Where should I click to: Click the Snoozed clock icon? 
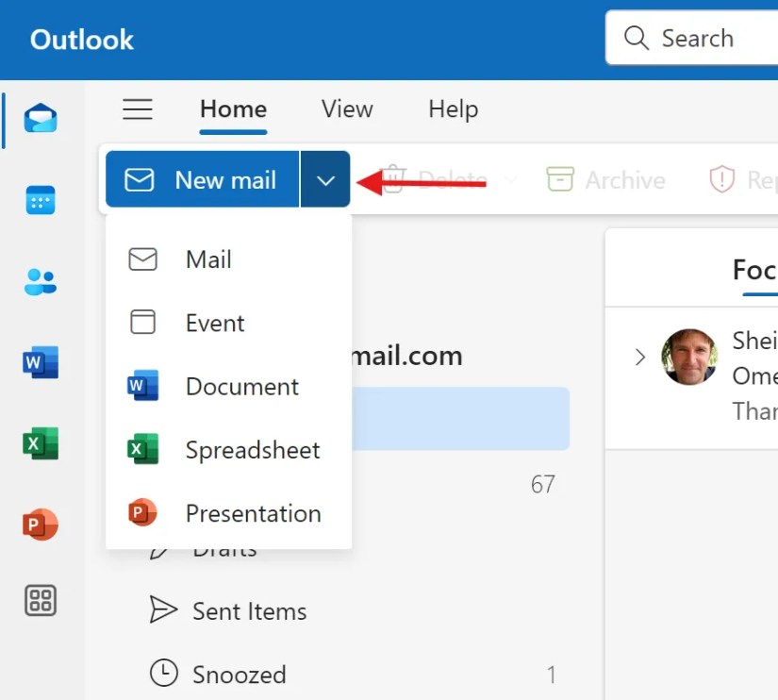[x=163, y=673]
